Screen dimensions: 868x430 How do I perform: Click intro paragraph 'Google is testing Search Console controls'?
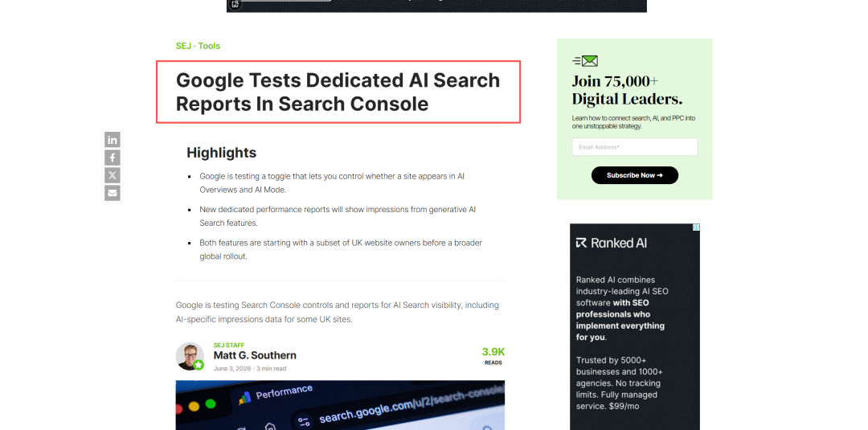[337, 312]
